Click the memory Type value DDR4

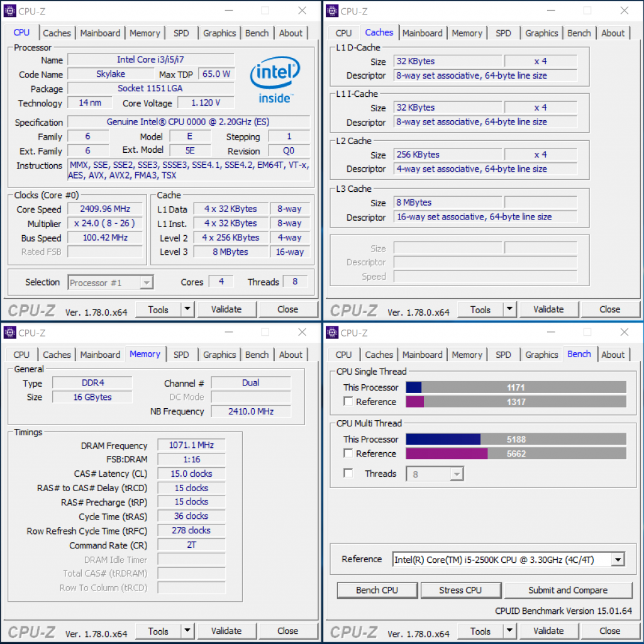coord(92,383)
